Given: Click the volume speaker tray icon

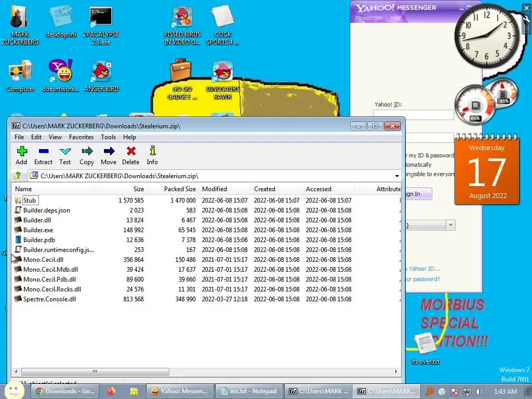Looking at the screenshot, I should [479, 392].
